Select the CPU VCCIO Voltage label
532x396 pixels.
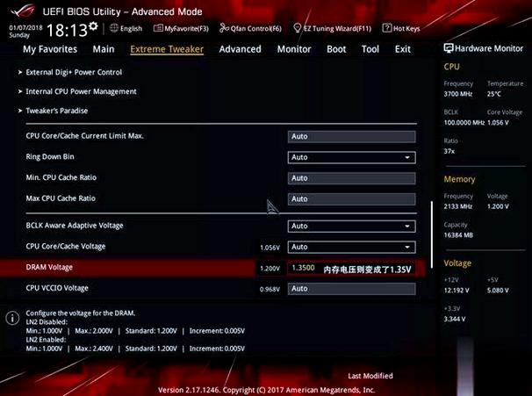point(57,288)
